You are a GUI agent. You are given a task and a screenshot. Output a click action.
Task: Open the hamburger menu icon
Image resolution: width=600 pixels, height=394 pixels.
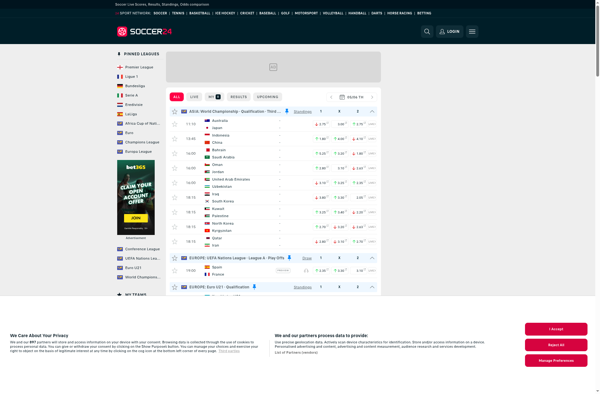click(472, 32)
